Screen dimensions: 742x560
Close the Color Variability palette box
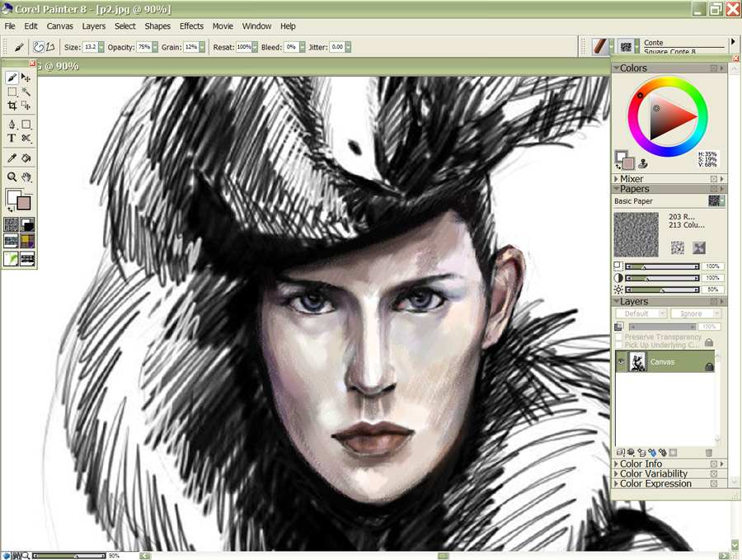click(714, 474)
